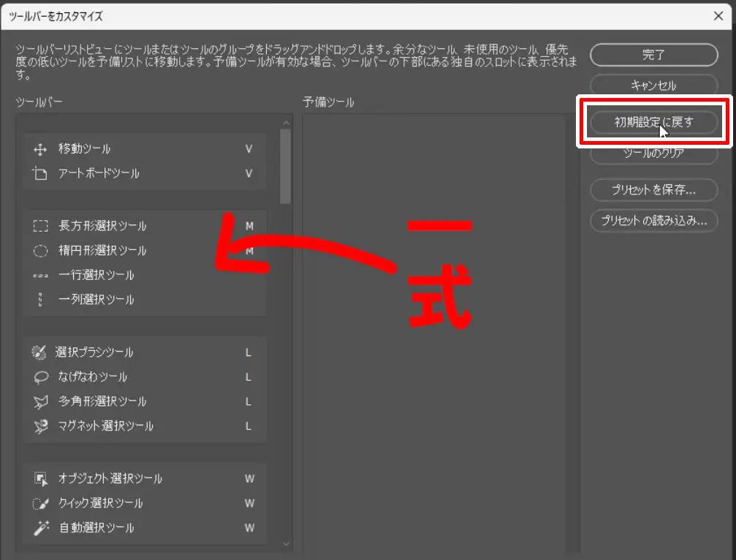Select the Elliptical Marquee tool icon
Viewport: 736px width, 560px height.
pos(40,251)
